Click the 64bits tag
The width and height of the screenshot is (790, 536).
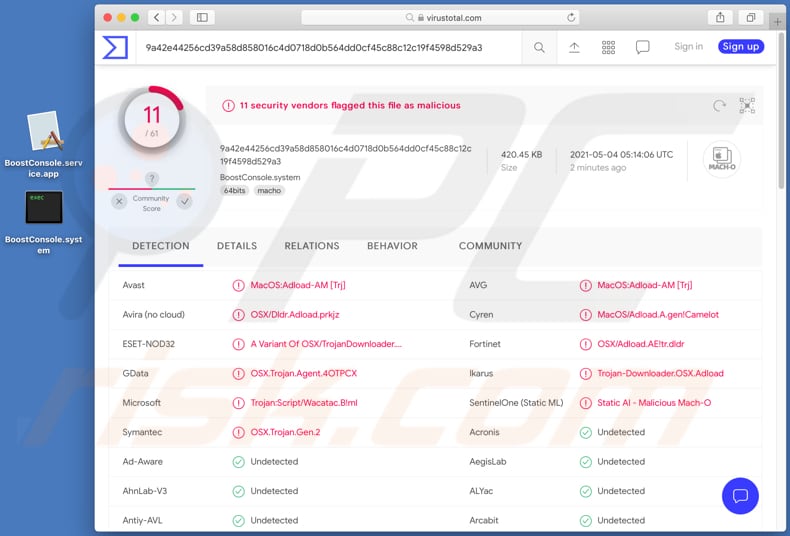point(234,190)
